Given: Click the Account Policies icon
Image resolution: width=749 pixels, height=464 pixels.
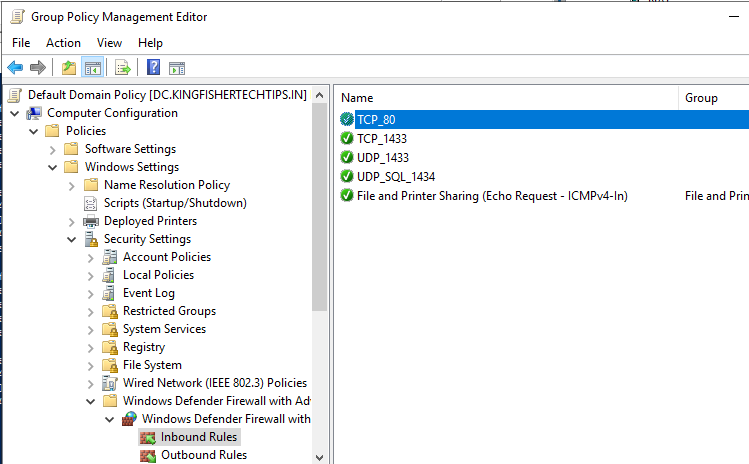Looking at the screenshot, I should (109, 257).
